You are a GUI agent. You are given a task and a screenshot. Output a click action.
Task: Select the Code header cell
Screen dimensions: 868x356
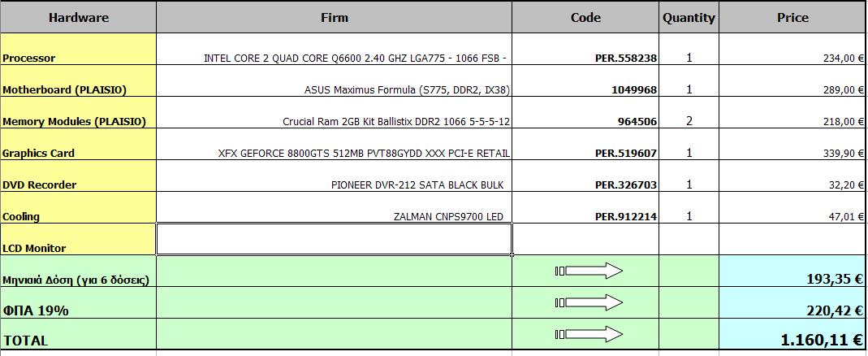pyautogui.click(x=585, y=17)
